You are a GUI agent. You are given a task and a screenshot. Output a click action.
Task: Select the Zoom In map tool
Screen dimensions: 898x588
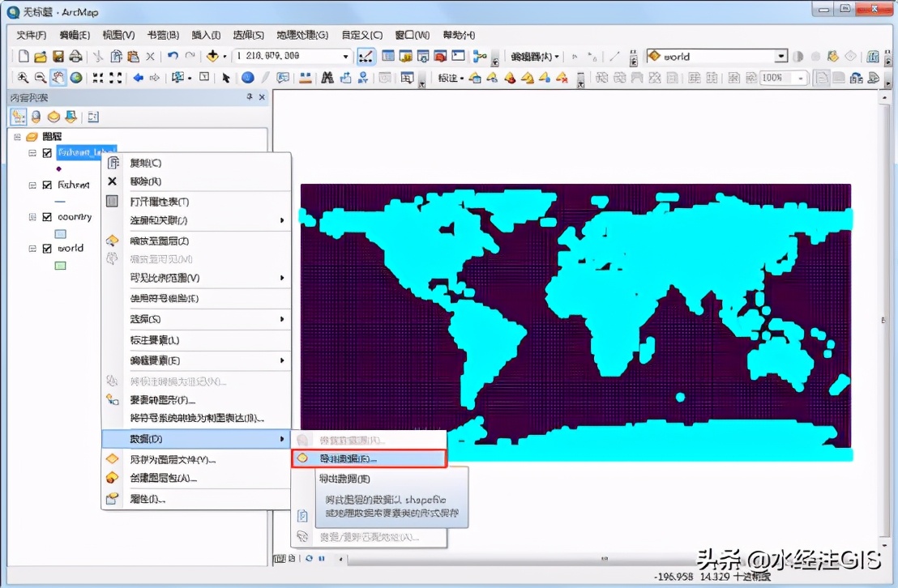[23, 78]
